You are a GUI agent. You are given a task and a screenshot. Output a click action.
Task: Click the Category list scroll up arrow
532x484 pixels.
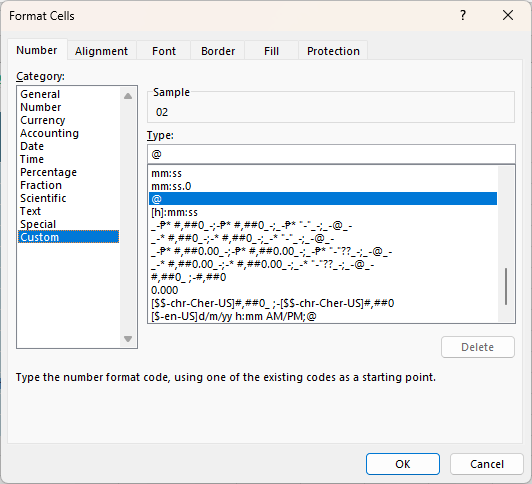[x=128, y=96]
